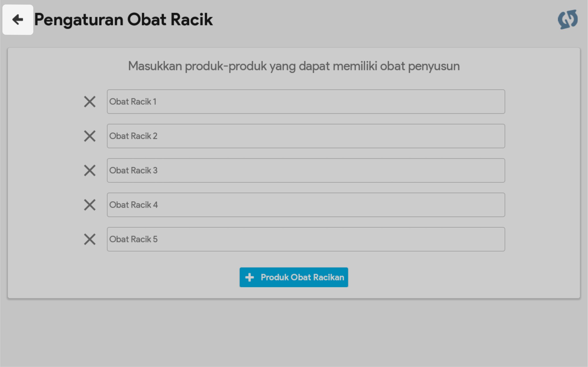Focus the Obat Racik 1 input field
Screen dimensions: 588x367
306,101
